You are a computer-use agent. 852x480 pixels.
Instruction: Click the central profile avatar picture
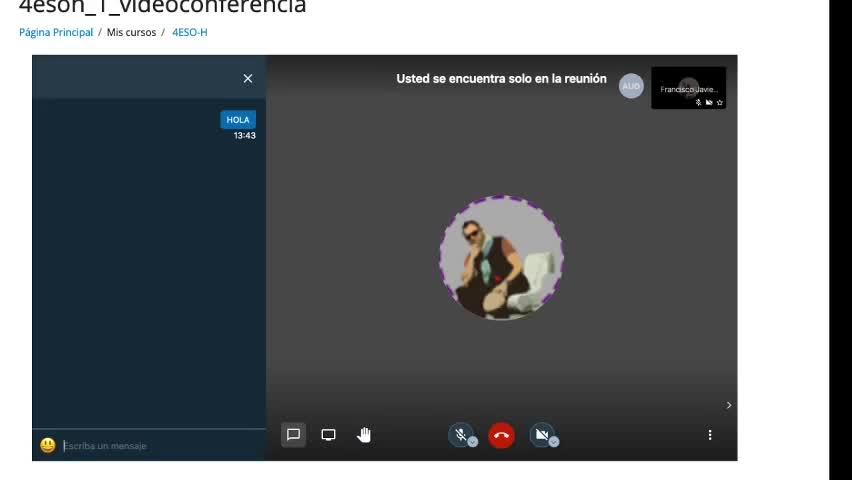pos(501,258)
